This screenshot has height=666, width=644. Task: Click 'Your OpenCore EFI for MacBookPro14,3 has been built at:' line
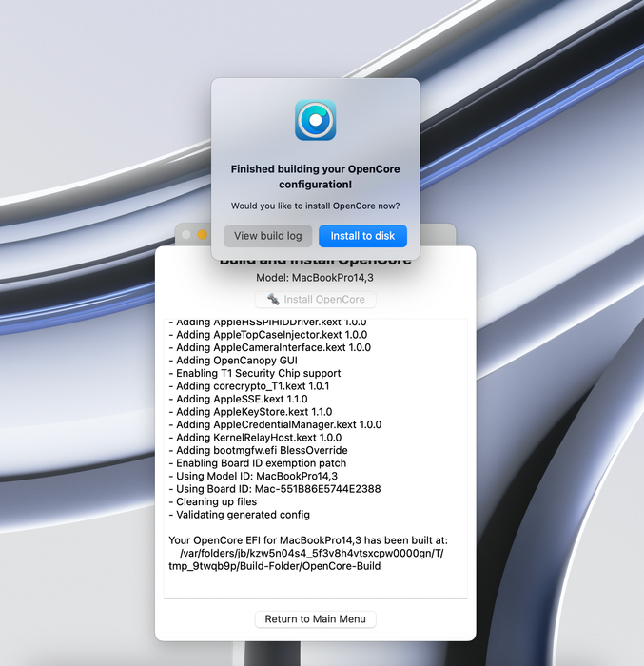pos(308,540)
